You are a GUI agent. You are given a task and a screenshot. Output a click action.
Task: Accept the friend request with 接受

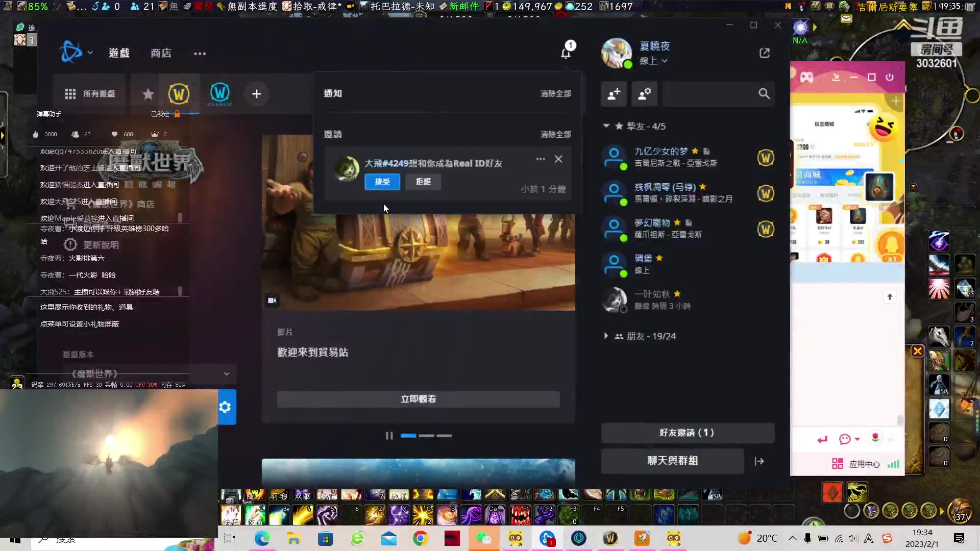[x=382, y=182]
